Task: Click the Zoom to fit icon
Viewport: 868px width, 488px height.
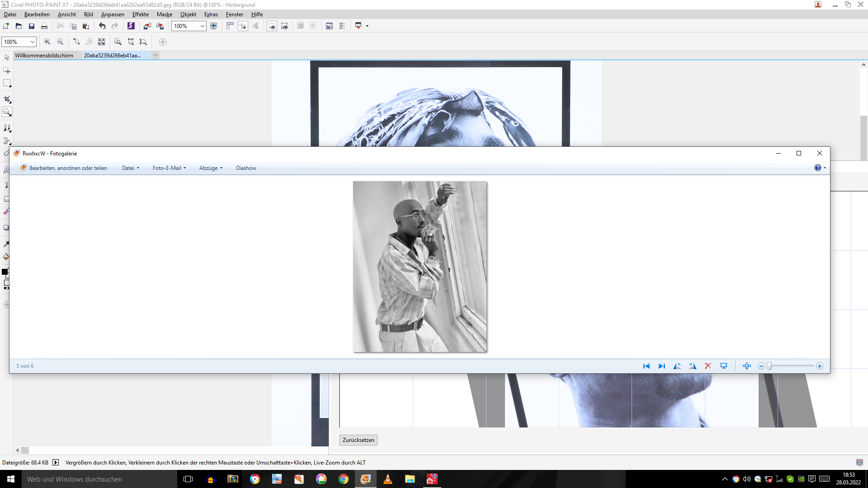Action: 102,42
